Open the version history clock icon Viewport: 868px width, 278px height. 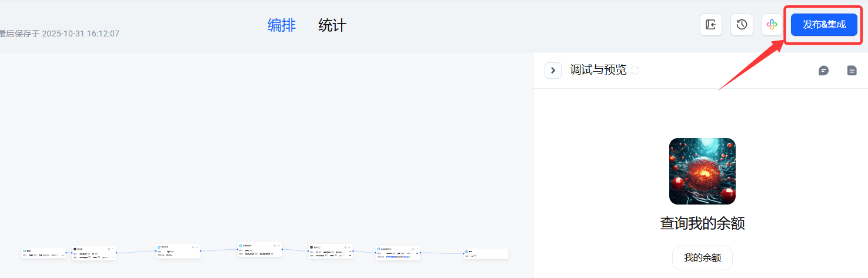click(742, 25)
